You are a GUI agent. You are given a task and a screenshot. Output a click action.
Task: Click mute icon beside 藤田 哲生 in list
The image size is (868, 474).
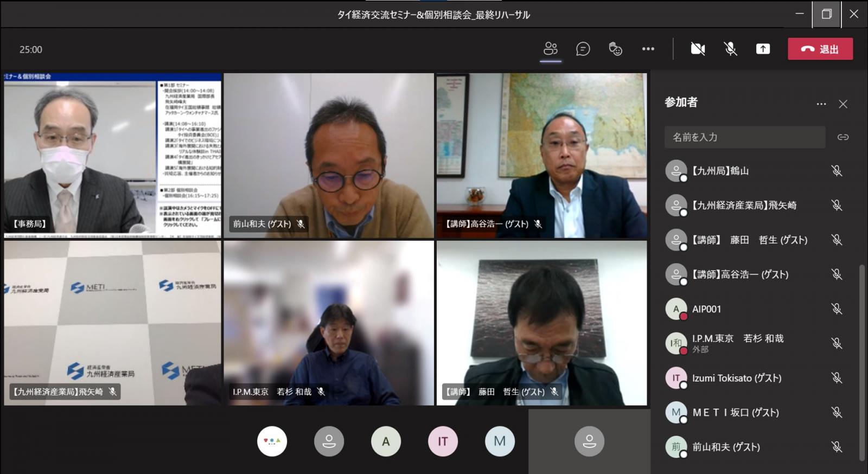coord(837,240)
